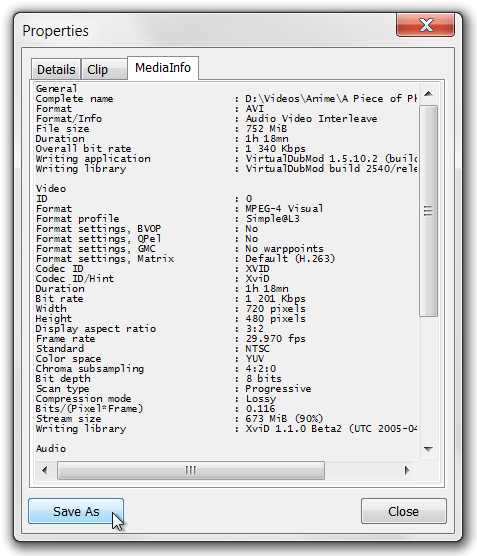Viewport: 477px width, 556px height.
Task: Click the 'AVI' format value
Action: point(254,109)
